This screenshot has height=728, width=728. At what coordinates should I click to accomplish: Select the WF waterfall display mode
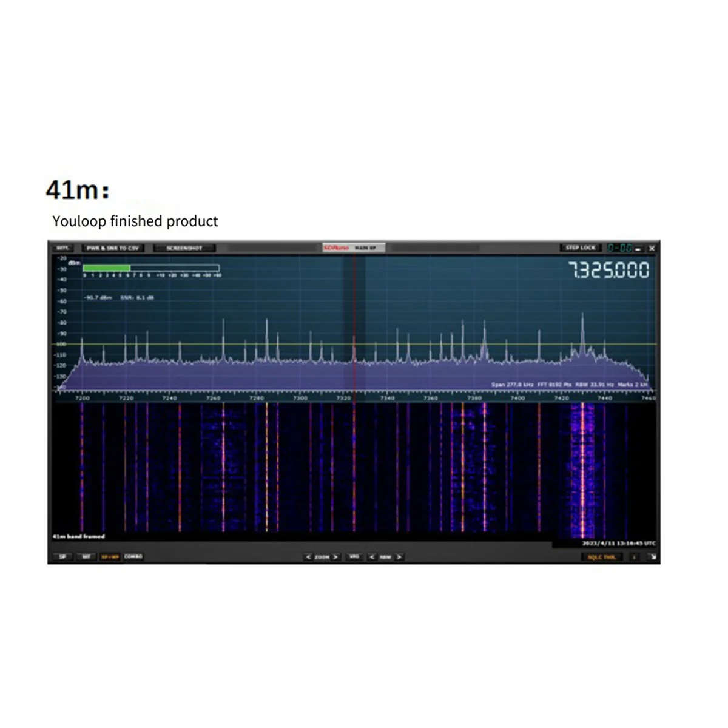tap(86, 557)
